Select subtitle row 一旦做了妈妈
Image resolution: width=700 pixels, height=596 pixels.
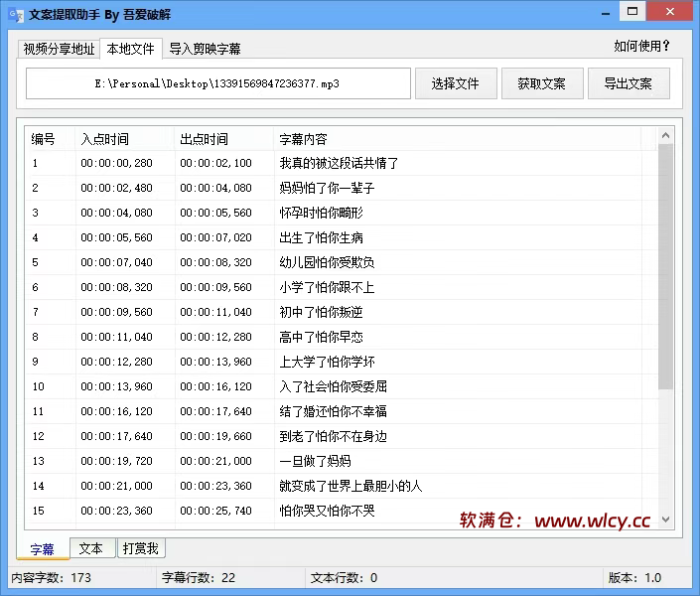click(342, 461)
